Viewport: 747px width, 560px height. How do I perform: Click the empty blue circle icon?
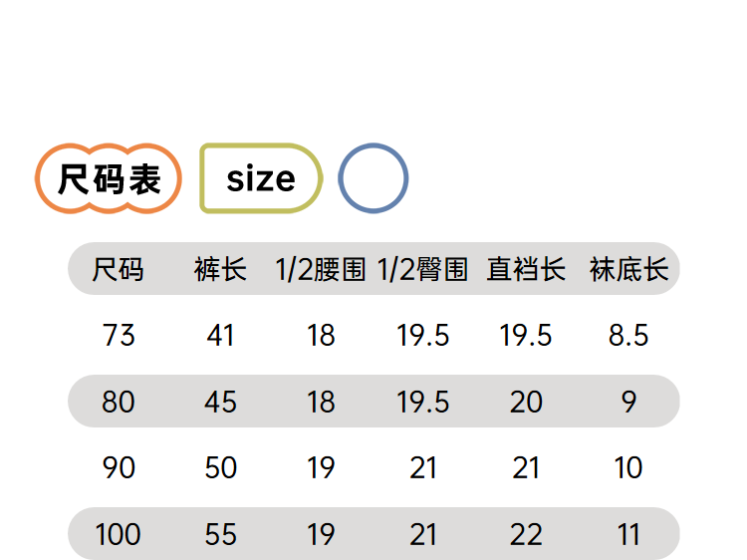pyautogui.click(x=373, y=178)
